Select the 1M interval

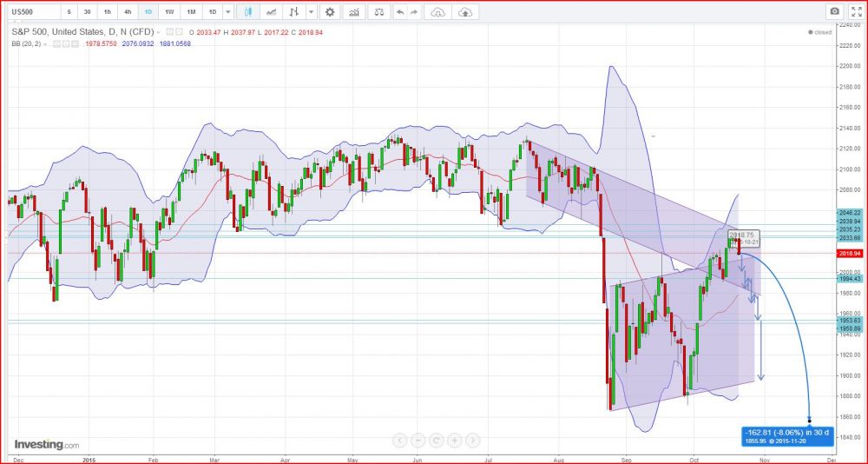[190, 11]
